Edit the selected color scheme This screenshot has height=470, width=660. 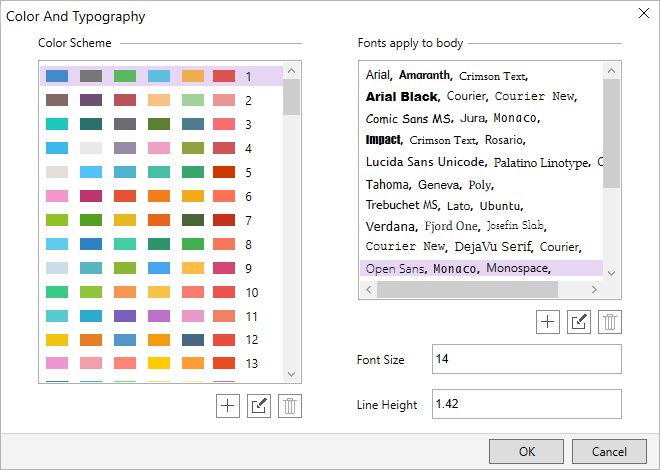point(258,407)
